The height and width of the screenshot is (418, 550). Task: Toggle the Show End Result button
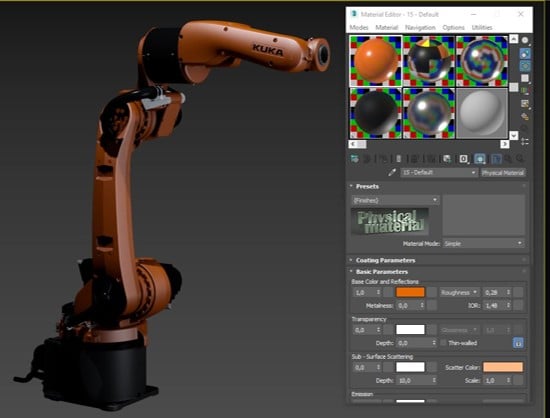tap(496, 159)
